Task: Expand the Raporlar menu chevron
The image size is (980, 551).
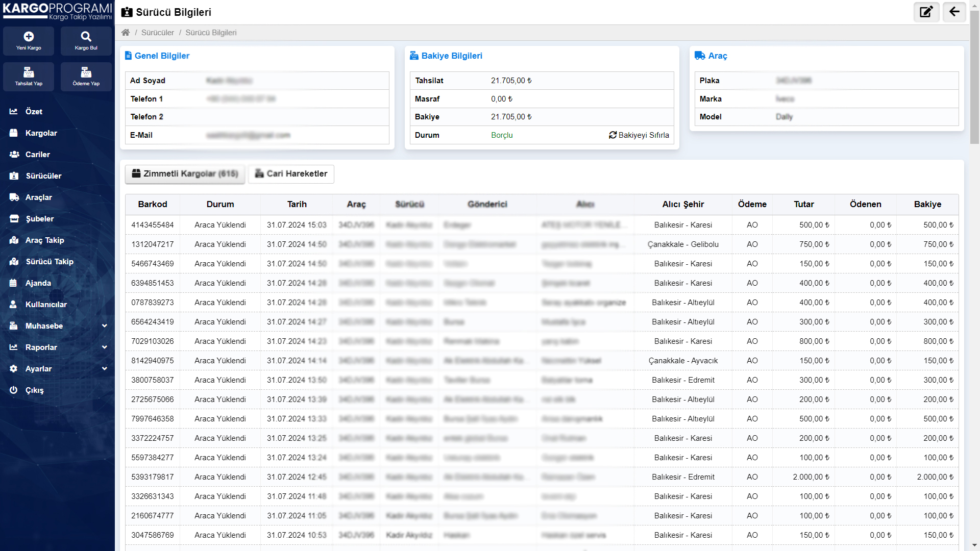Action: [x=105, y=347]
